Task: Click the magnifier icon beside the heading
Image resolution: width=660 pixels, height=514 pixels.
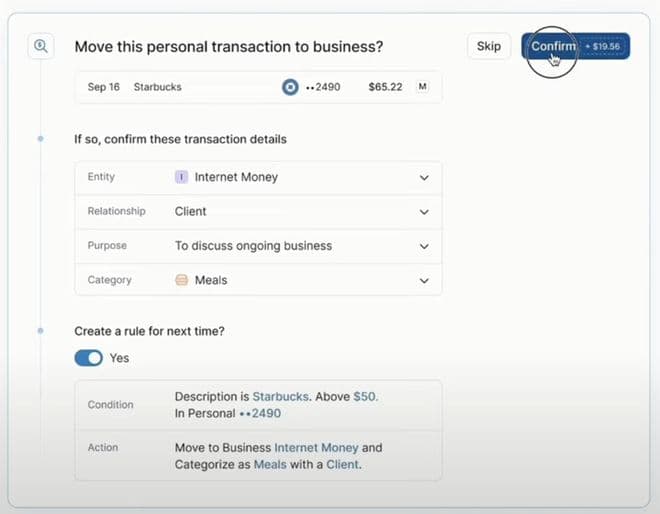Action: pos(41,46)
